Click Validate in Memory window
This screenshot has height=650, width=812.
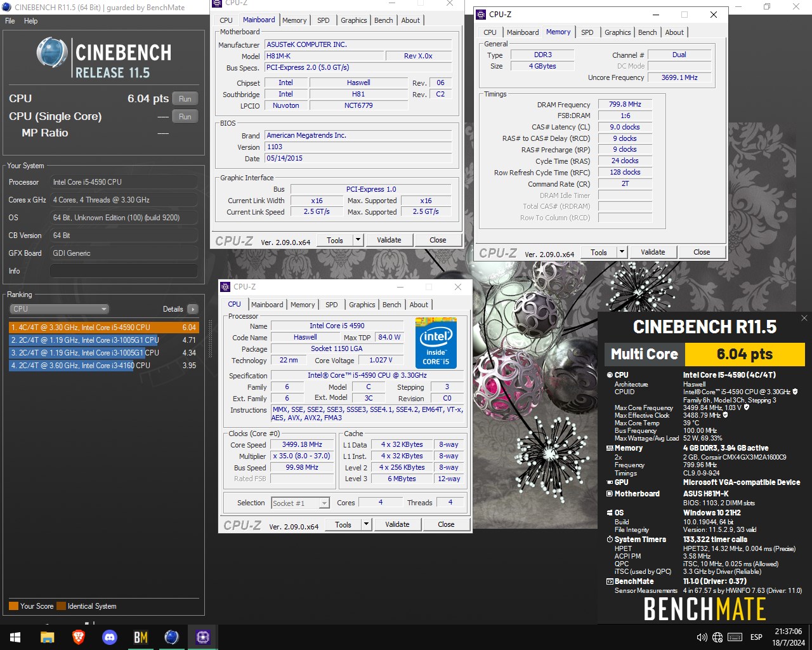653,252
